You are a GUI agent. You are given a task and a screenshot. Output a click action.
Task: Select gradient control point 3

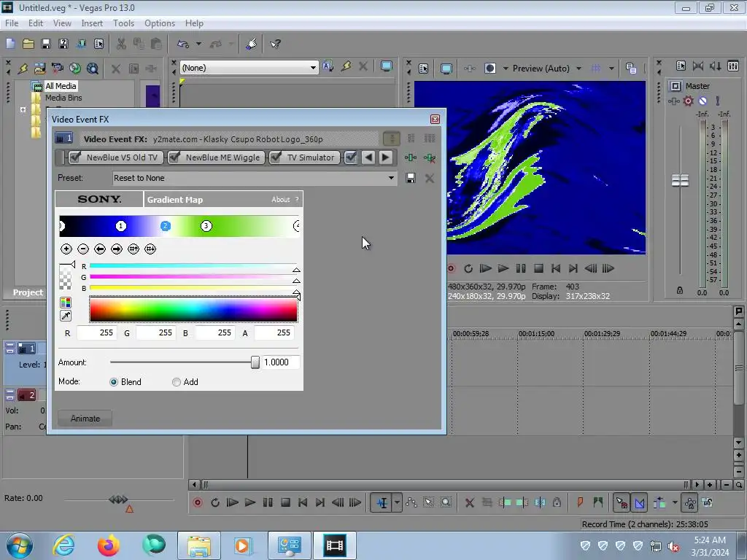206,226
